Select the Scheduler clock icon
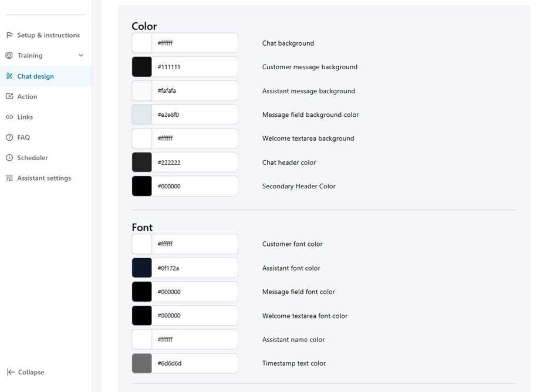The height and width of the screenshot is (392, 540). 8,157
